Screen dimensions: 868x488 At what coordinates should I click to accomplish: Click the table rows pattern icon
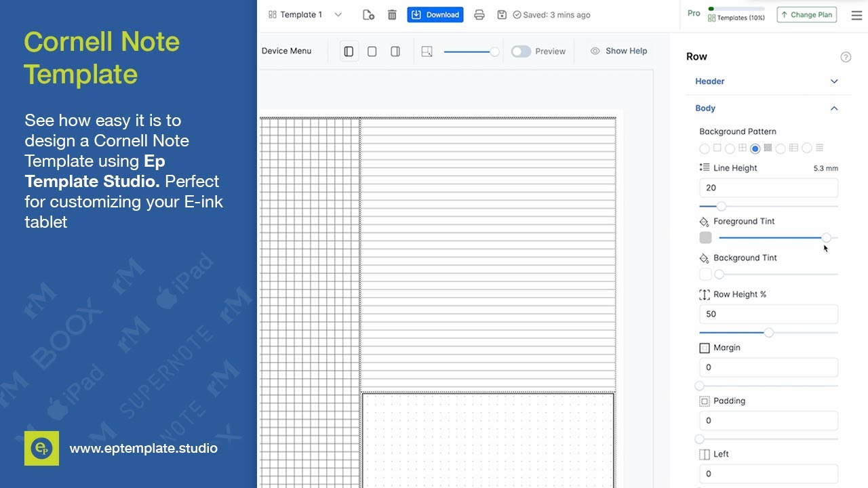[x=793, y=147]
